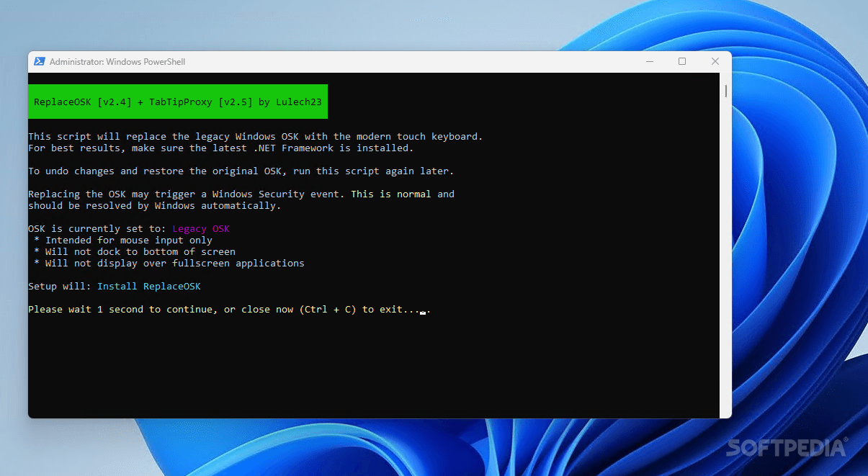Click the PowerShell vertical scrollbar thumb
This screenshot has width=868, height=476.
[726, 91]
